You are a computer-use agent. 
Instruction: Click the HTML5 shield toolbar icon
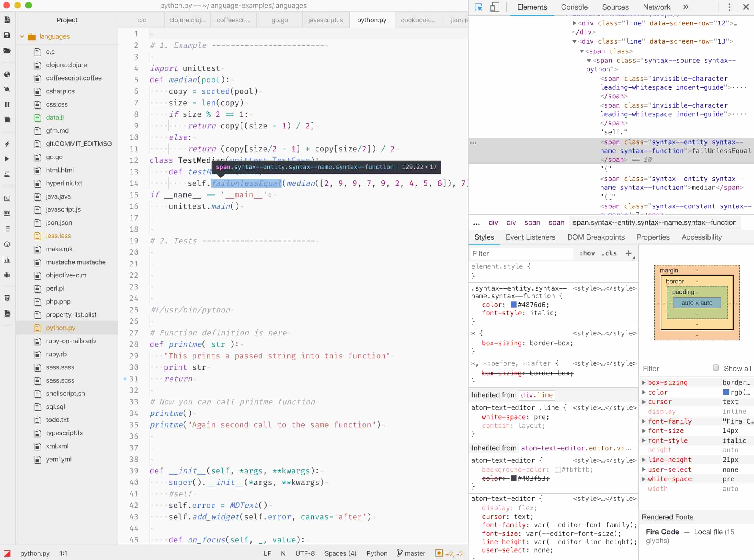coord(7,298)
